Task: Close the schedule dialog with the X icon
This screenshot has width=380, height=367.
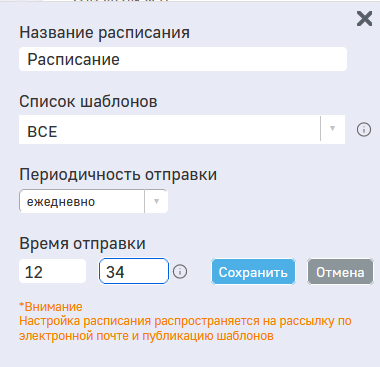Action: pyautogui.click(x=364, y=18)
